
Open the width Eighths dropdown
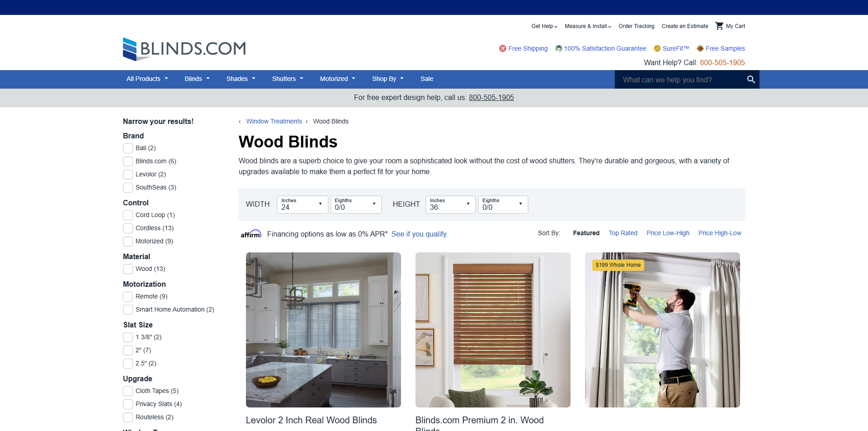point(356,204)
